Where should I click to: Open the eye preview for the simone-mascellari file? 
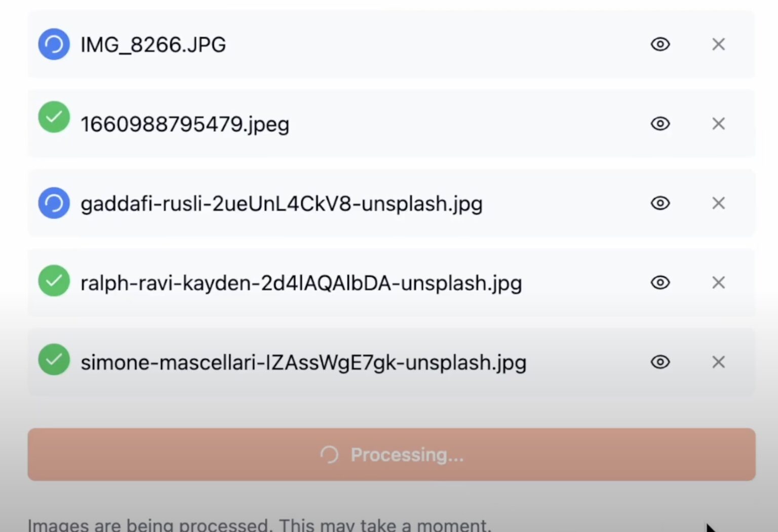[x=660, y=362]
